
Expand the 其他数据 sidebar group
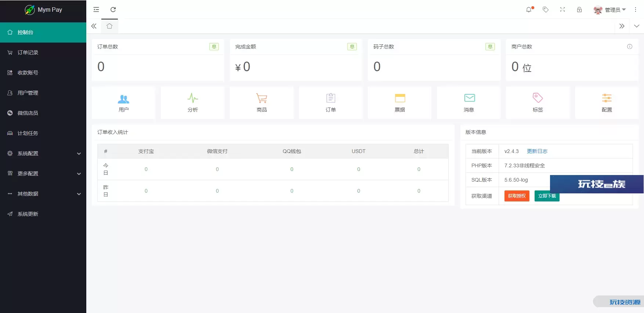click(43, 194)
